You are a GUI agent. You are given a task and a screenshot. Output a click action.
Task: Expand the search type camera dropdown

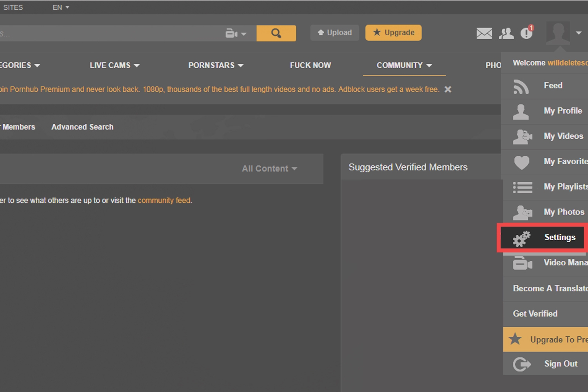(x=236, y=34)
